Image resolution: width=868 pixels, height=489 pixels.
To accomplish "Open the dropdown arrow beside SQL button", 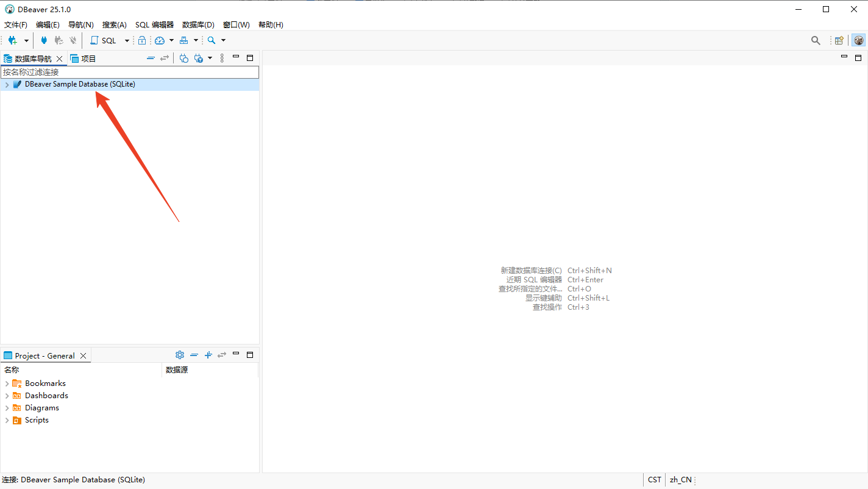I will (x=127, y=40).
